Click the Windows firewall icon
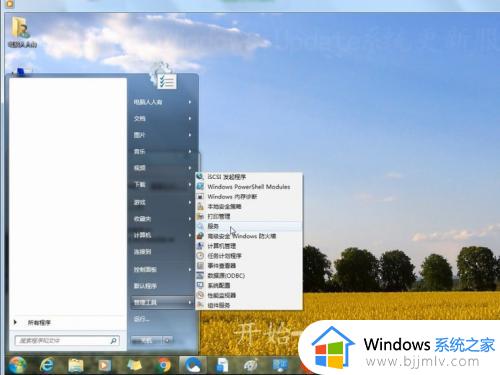 tap(200, 236)
